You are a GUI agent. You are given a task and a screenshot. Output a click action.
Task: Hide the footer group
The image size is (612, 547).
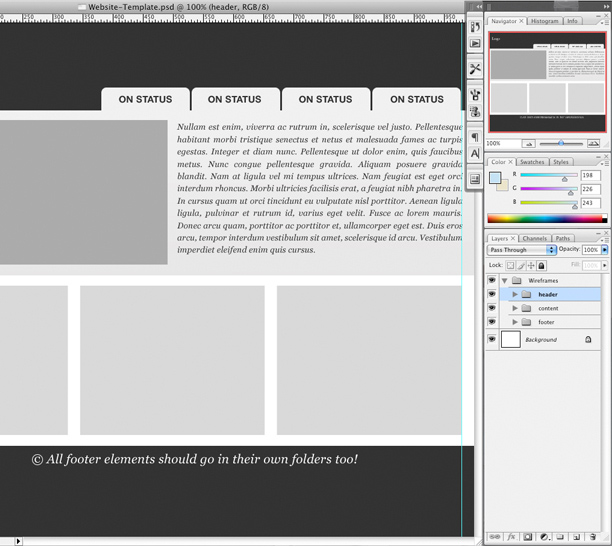492,322
